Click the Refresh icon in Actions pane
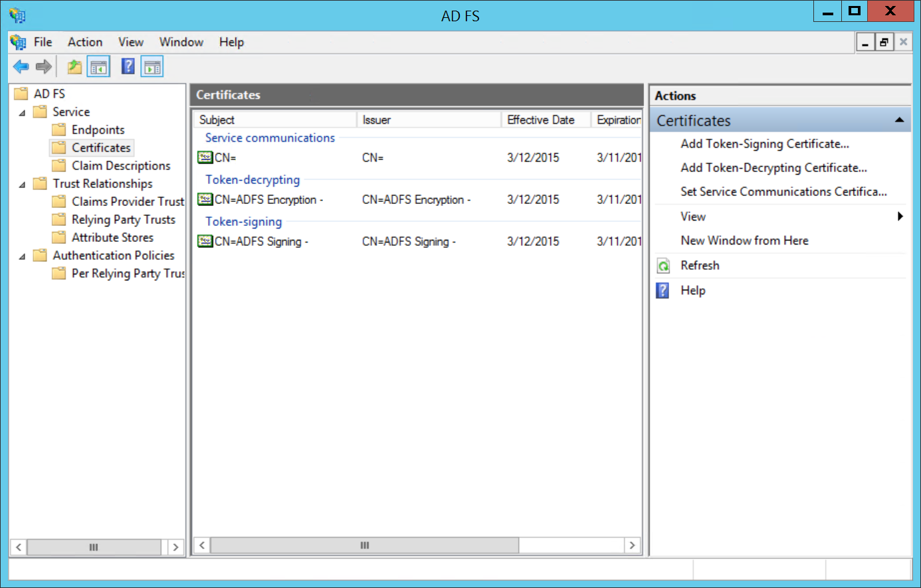 coord(663,265)
